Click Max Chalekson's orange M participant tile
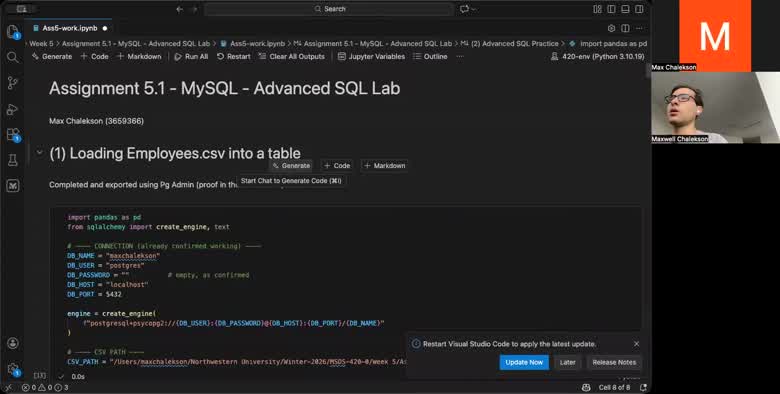Screen dimensions: 780x394 click(x=715, y=35)
